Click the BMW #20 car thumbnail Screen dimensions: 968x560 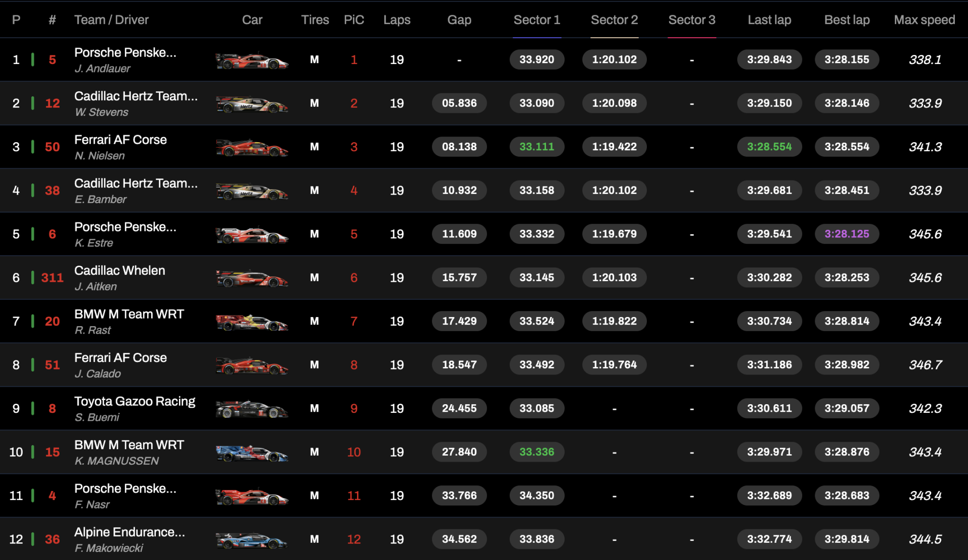pyautogui.click(x=252, y=322)
